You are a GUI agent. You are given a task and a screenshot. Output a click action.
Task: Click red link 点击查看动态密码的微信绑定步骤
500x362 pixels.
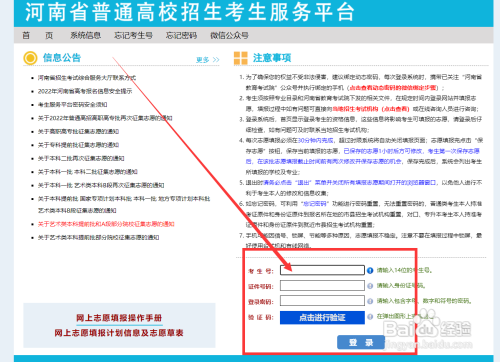click(x=393, y=88)
